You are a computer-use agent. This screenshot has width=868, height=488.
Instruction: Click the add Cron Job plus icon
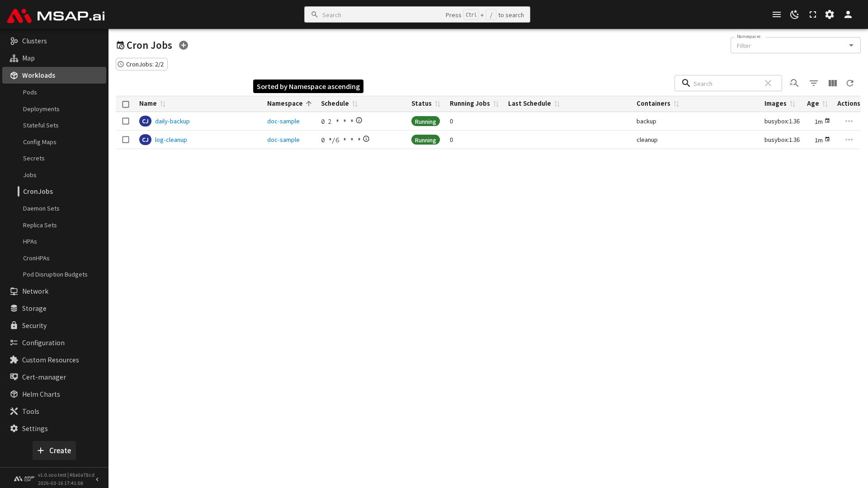184,45
